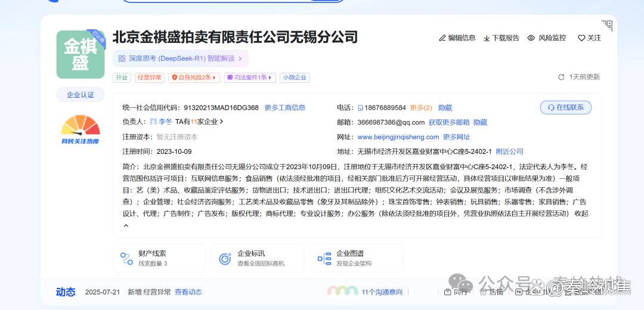Click registration date 2023-10-09
The image size is (644, 310).
coord(174,151)
